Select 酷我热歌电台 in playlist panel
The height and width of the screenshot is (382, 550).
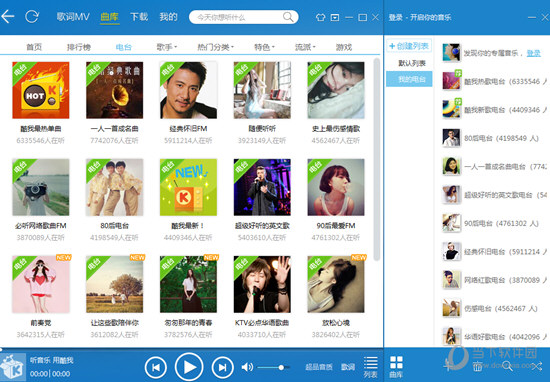coord(495,81)
